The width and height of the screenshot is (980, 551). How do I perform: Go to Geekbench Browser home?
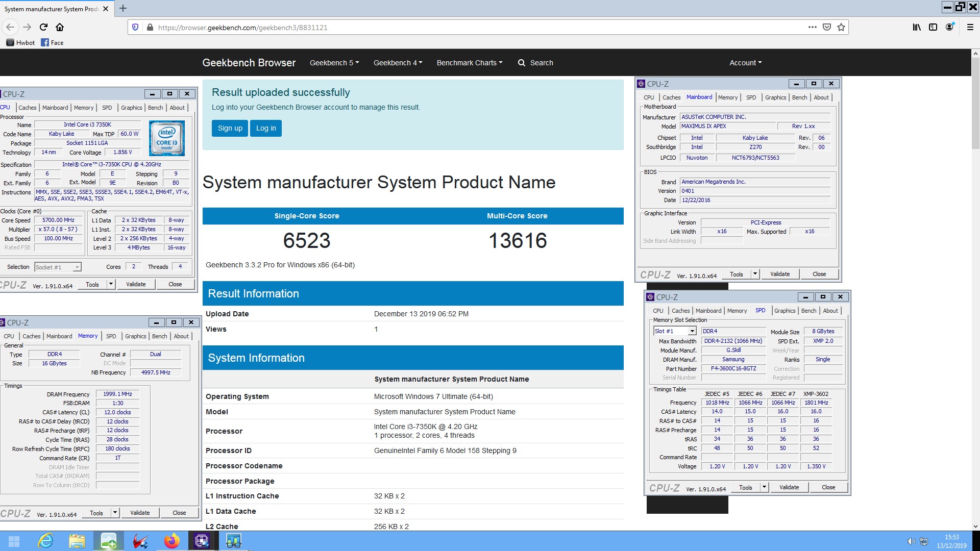pyautogui.click(x=249, y=63)
